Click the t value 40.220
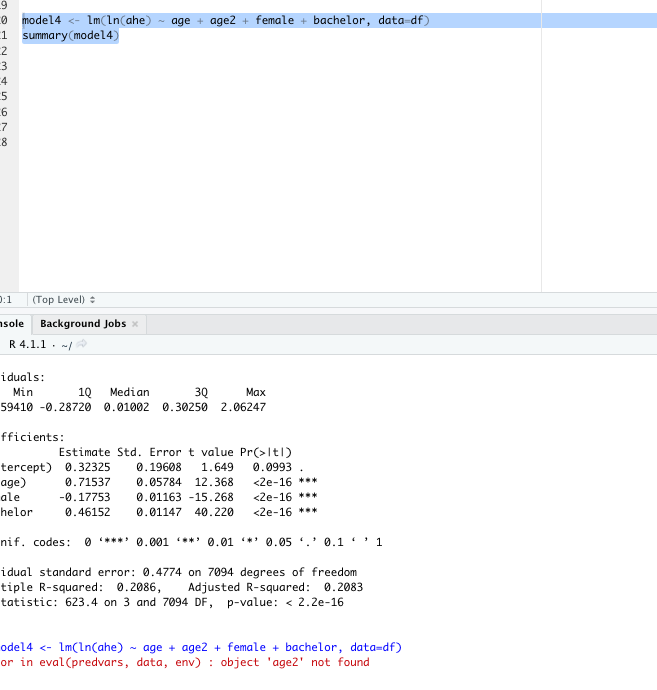This screenshot has width=657, height=690. [x=214, y=512]
